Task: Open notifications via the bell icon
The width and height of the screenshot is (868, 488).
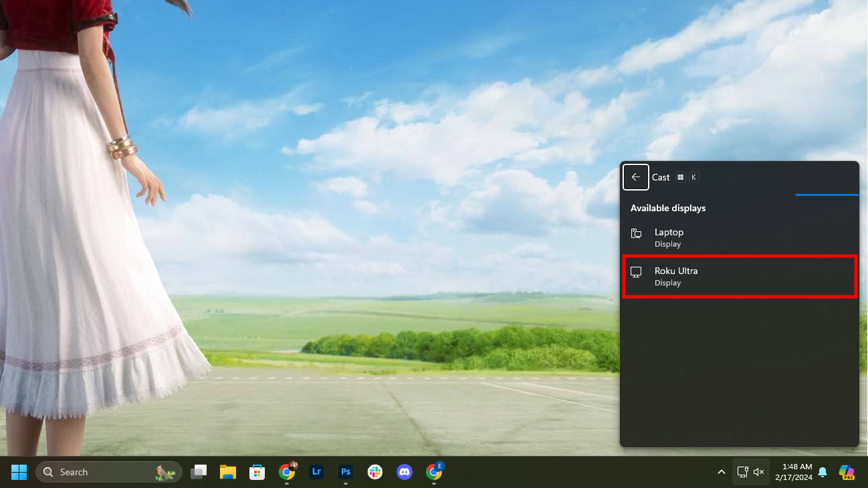Action: tap(823, 472)
